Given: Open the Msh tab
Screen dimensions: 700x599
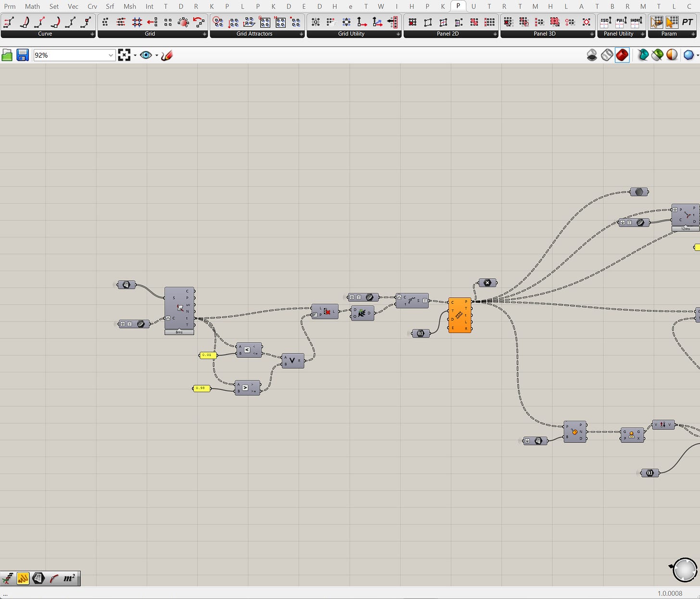Looking at the screenshot, I should 129,6.
